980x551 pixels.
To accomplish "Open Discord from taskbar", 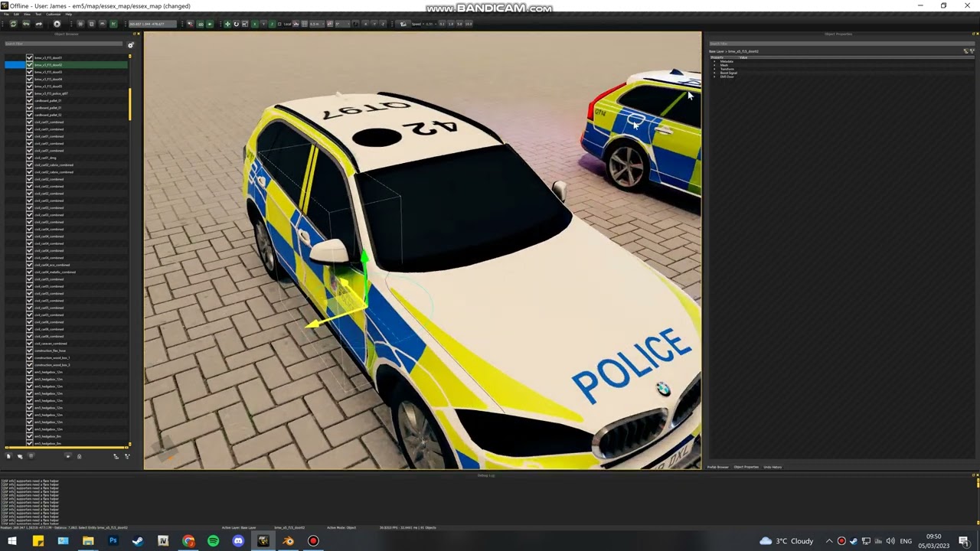I will pyautogui.click(x=238, y=541).
